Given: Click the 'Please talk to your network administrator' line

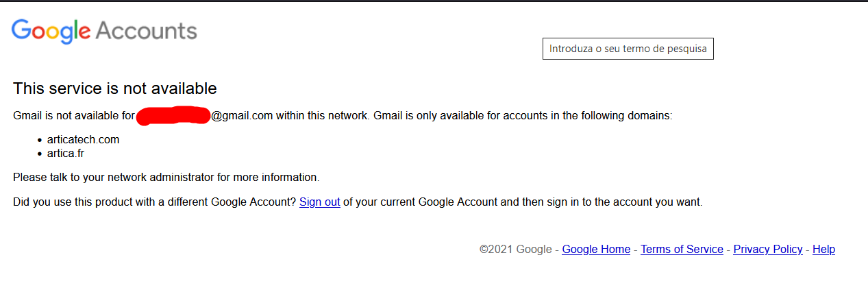Looking at the screenshot, I should coord(166,178).
